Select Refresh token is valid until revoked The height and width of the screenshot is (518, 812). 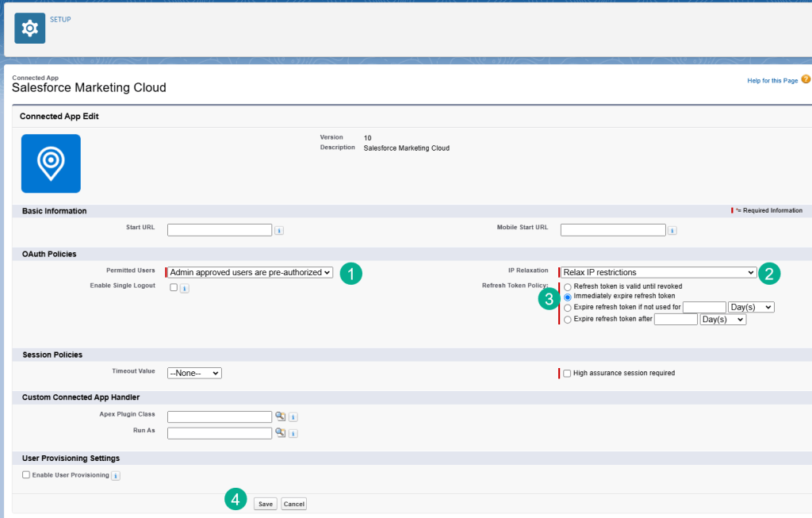click(567, 286)
